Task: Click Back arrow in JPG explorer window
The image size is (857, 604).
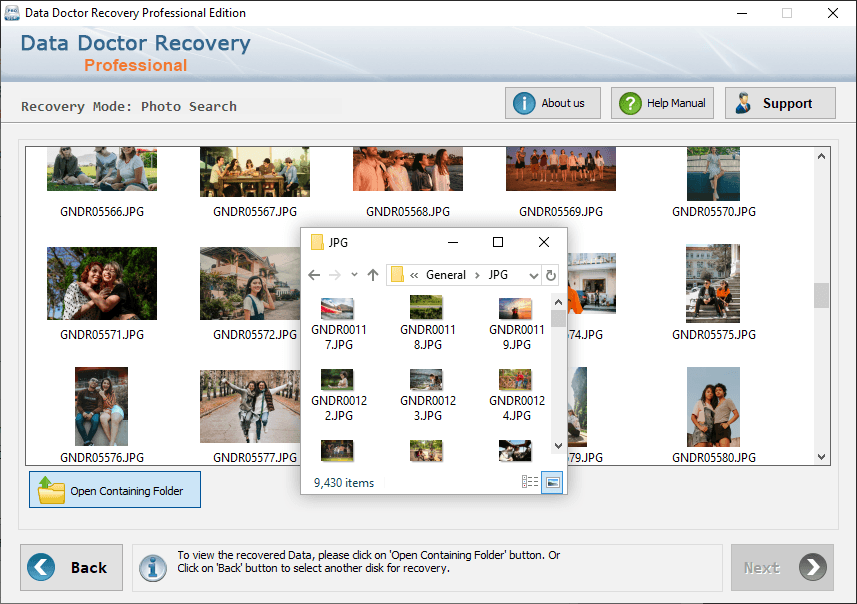Action: (x=314, y=275)
